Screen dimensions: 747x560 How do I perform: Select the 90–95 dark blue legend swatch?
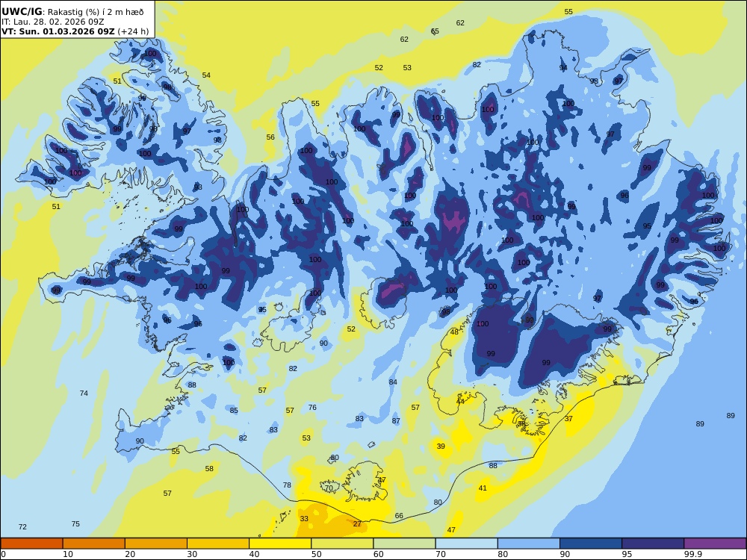tap(591, 544)
